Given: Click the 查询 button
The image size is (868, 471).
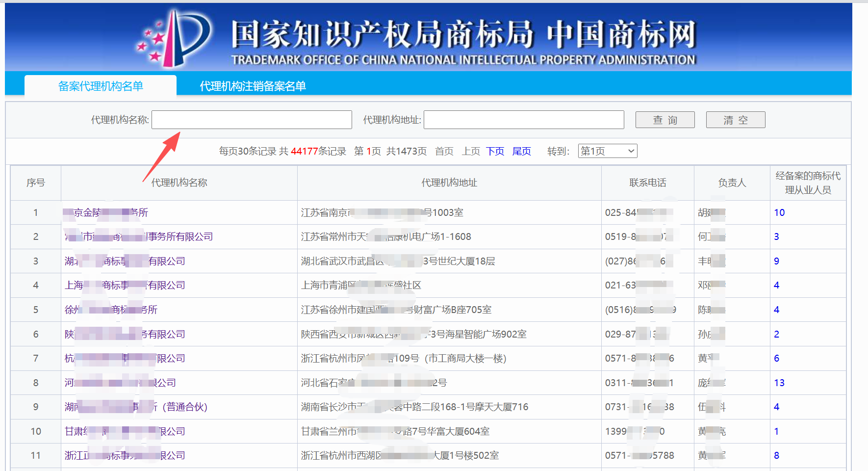Looking at the screenshot, I should (665, 120).
